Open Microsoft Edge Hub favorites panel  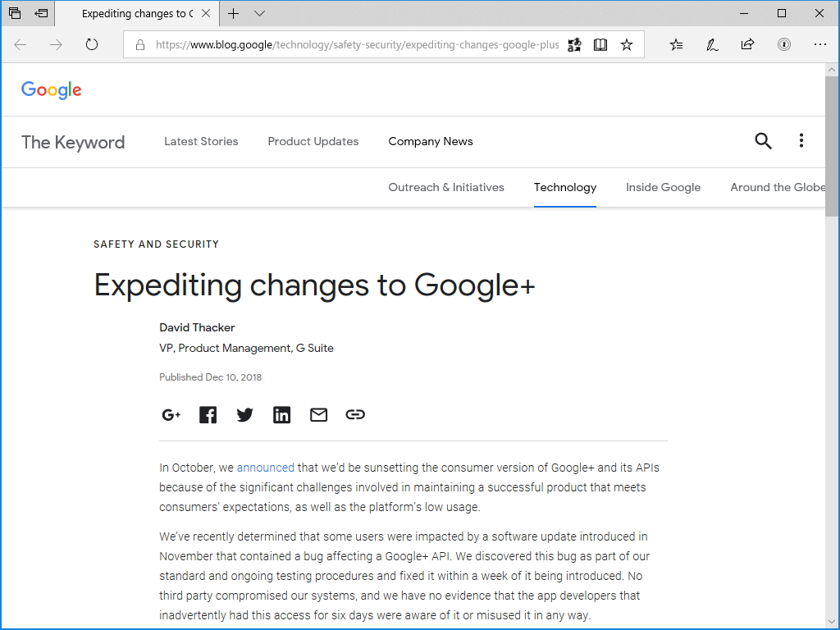(676, 45)
